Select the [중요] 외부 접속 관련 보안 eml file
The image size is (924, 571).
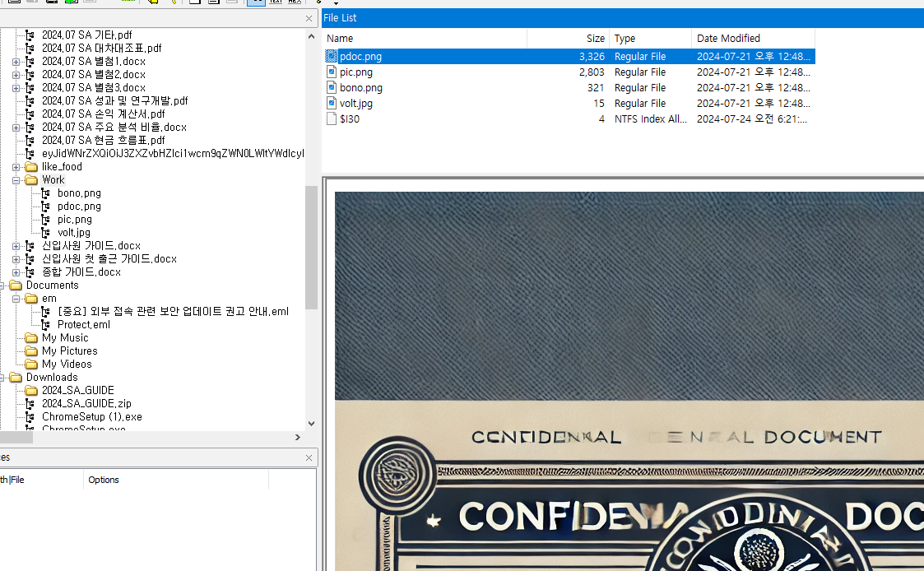[x=174, y=312]
